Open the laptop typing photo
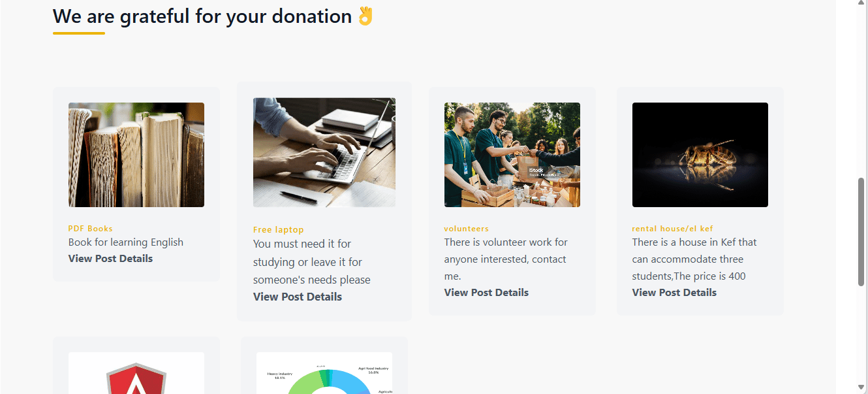 pos(324,152)
